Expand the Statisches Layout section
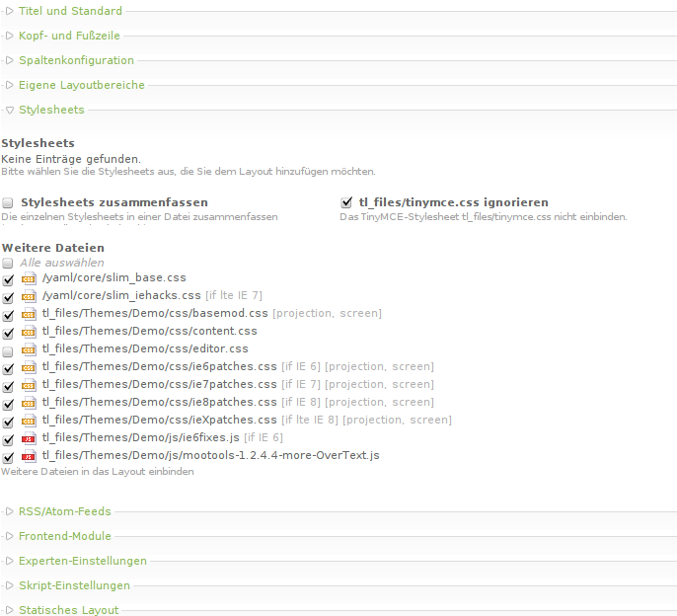Screen dimensions: 677x616 click(69, 610)
